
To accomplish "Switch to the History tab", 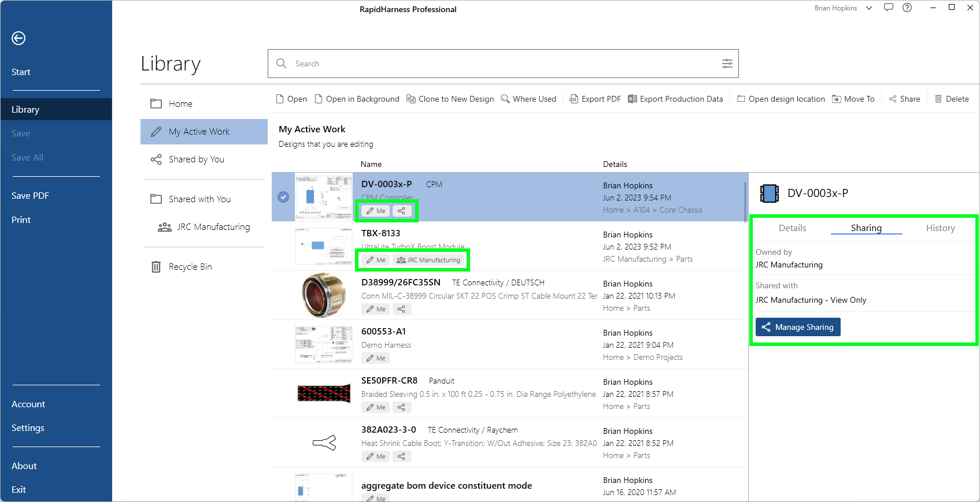I will (x=941, y=228).
